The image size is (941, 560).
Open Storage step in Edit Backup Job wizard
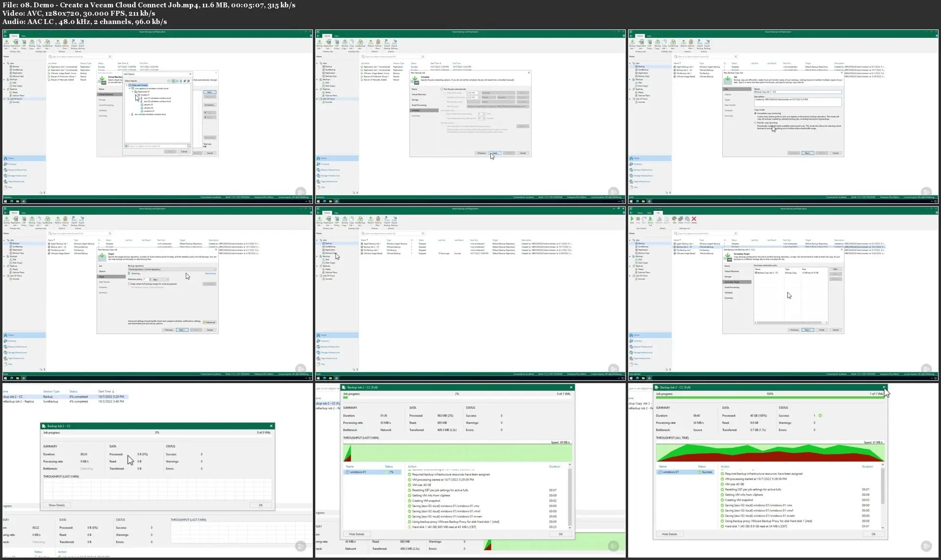click(x=728, y=276)
